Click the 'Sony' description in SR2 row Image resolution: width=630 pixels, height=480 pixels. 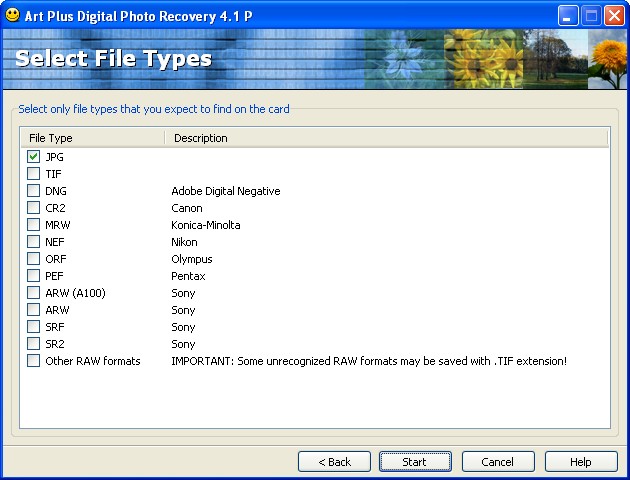tap(183, 344)
